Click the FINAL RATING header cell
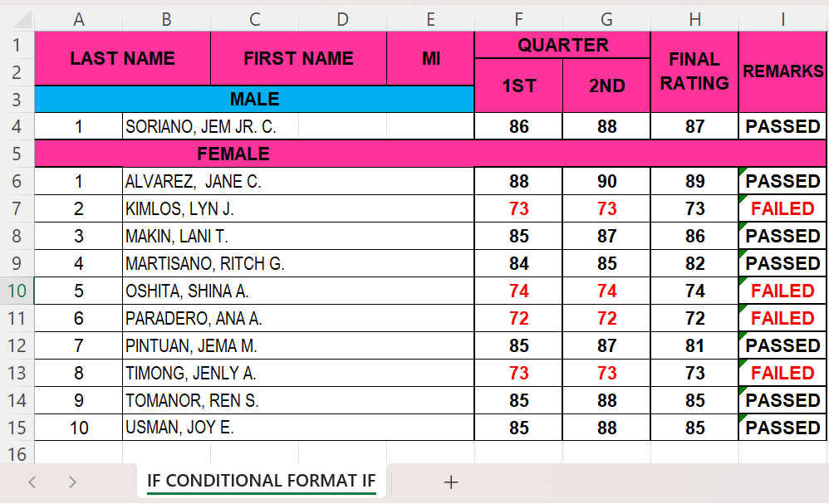 (694, 71)
